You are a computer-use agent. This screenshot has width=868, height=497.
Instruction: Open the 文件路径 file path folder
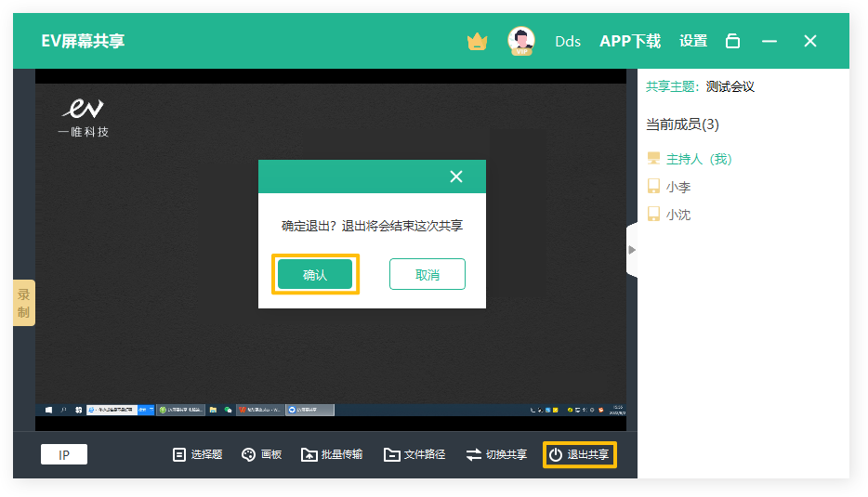tap(414, 454)
